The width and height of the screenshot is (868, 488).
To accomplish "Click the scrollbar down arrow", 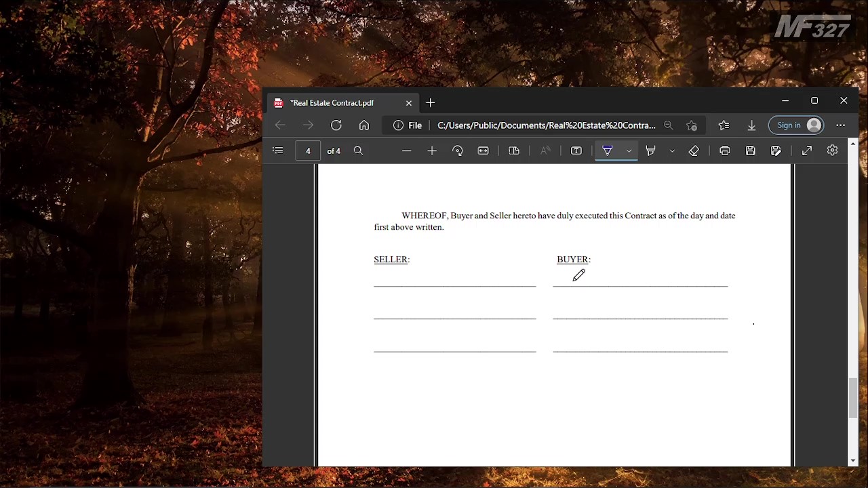I will tap(853, 461).
